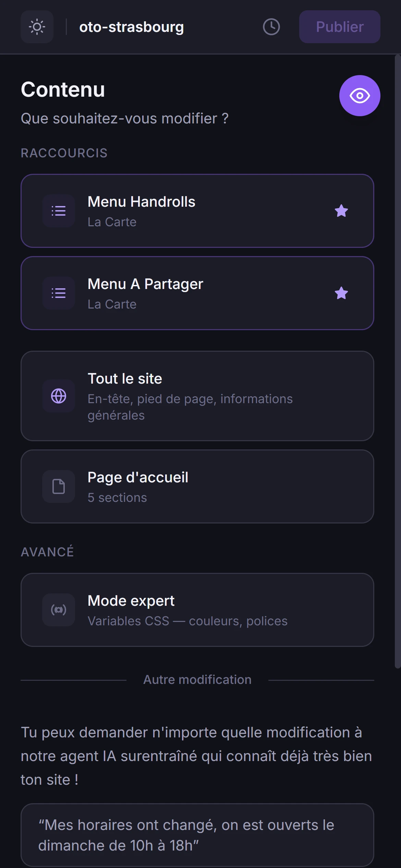Click the page icon on Page d'accueil
Image resolution: width=401 pixels, height=868 pixels.
point(58,486)
